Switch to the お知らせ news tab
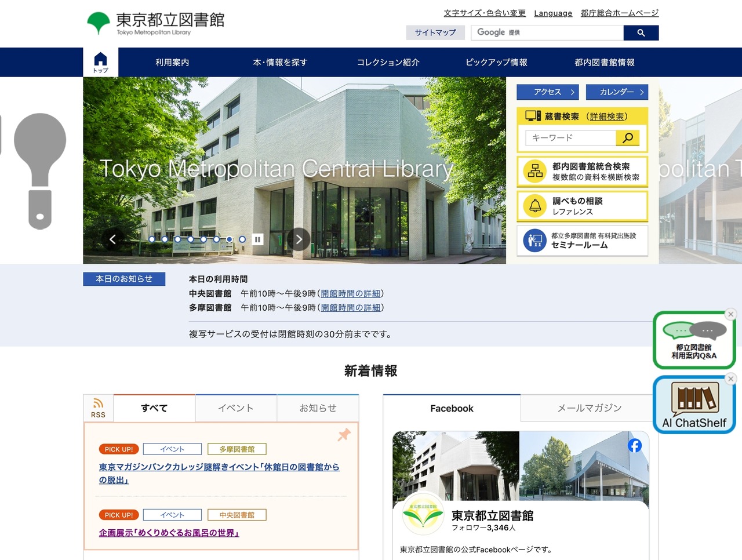 pos(318,408)
